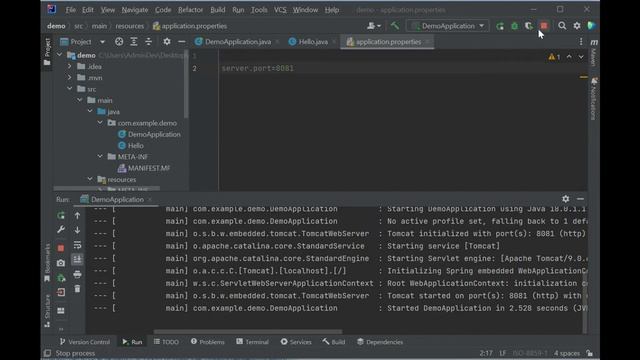Open Run panel settings gear
Screen dimensions: 640x360
(x=565, y=199)
